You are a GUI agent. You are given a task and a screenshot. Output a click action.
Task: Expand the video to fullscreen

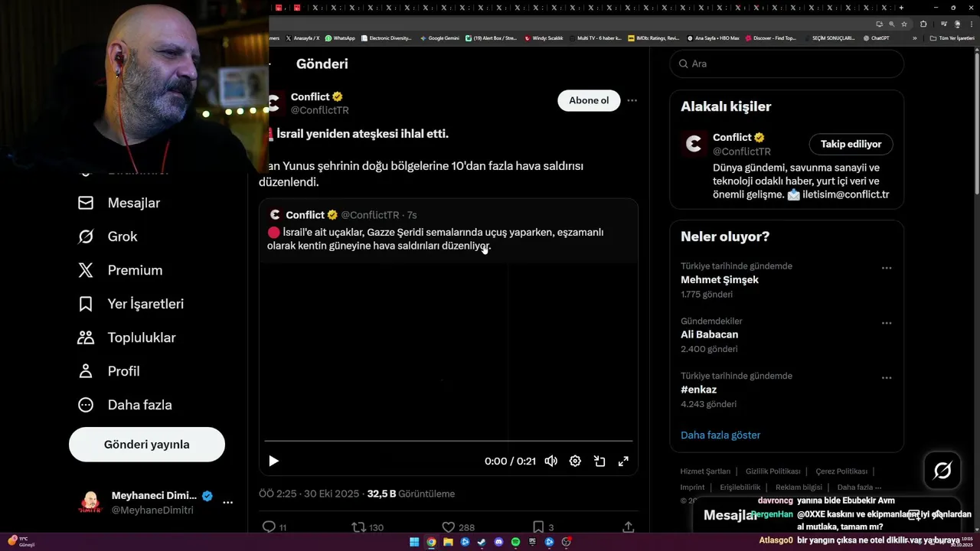pos(624,461)
